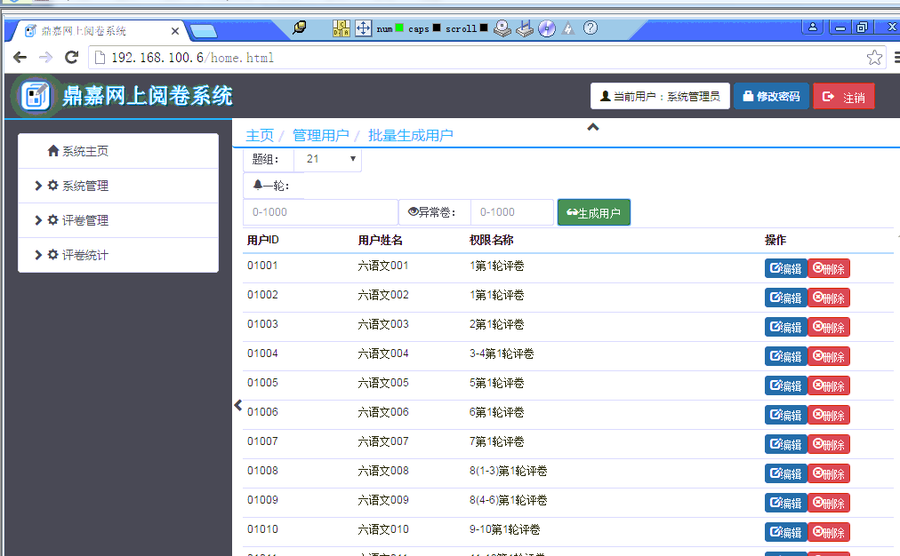Delete user 01002

(x=829, y=298)
